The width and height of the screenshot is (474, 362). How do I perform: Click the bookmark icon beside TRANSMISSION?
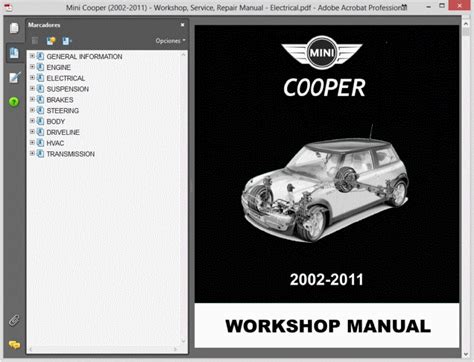[40, 154]
